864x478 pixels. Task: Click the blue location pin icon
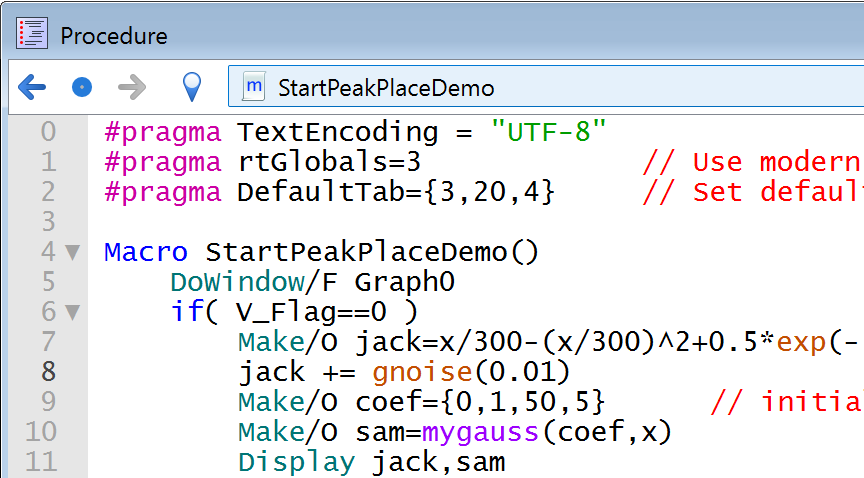pos(191,88)
